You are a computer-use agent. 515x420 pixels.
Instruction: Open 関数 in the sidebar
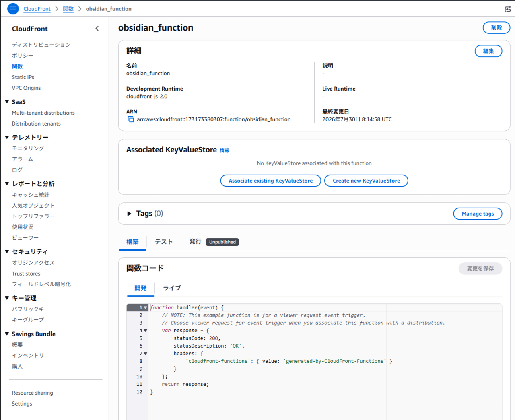click(x=17, y=66)
